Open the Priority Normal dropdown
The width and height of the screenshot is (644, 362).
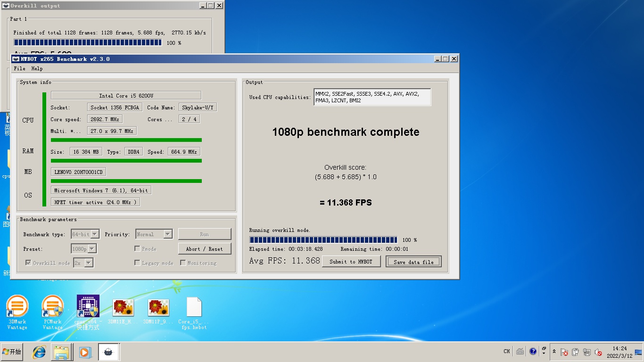[x=154, y=234]
